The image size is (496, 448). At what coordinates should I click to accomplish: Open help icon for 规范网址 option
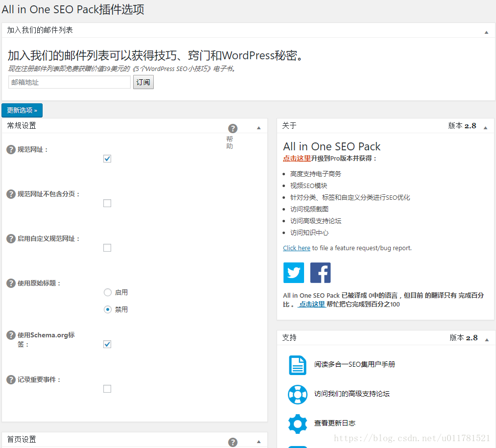pos(11,150)
